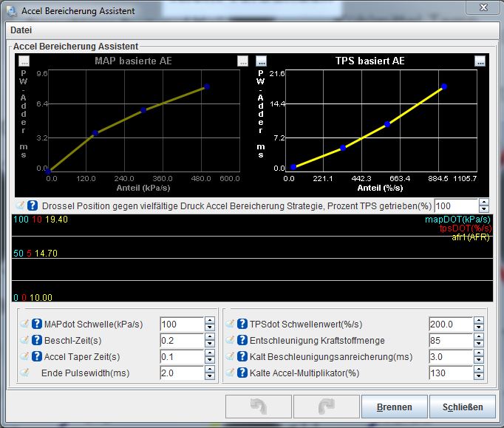504x428 pixels.
Task: Click help icon beside Beschl-Zeit(s)
Action: pyautogui.click(x=36, y=341)
